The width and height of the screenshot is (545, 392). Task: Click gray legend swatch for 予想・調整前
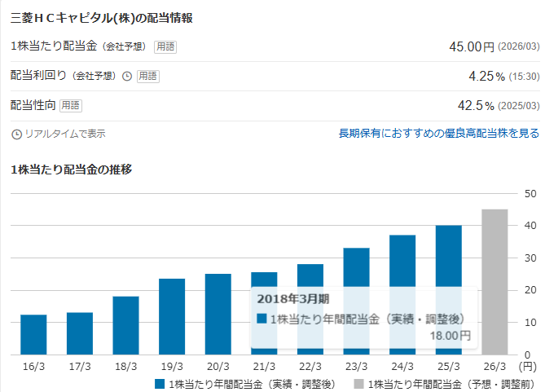point(358,384)
